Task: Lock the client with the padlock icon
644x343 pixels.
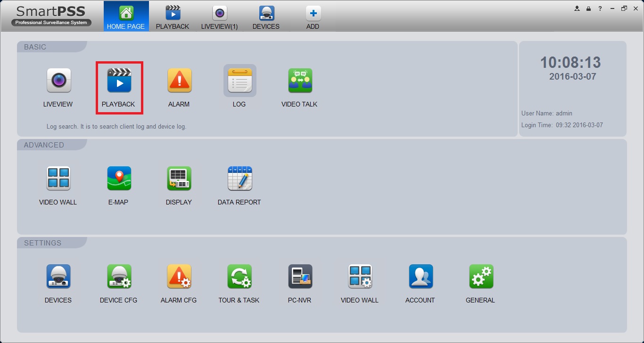Action: [588, 8]
